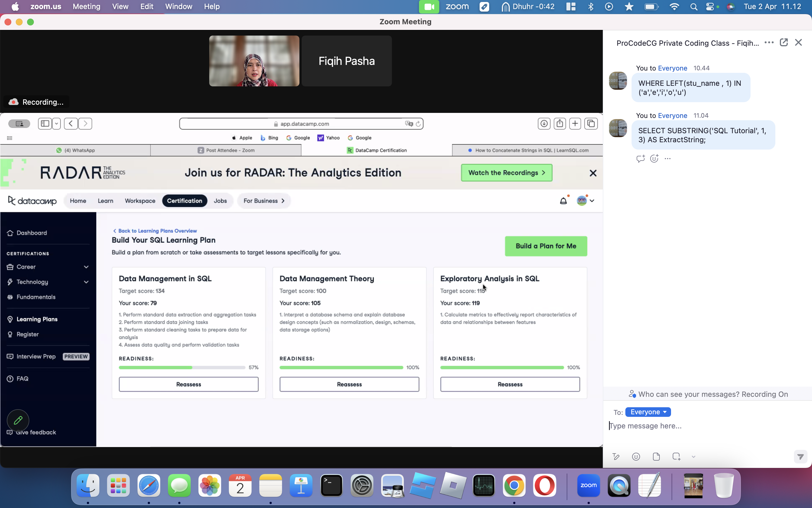
Task: Open the Everyone recipient dropdown
Action: point(648,412)
